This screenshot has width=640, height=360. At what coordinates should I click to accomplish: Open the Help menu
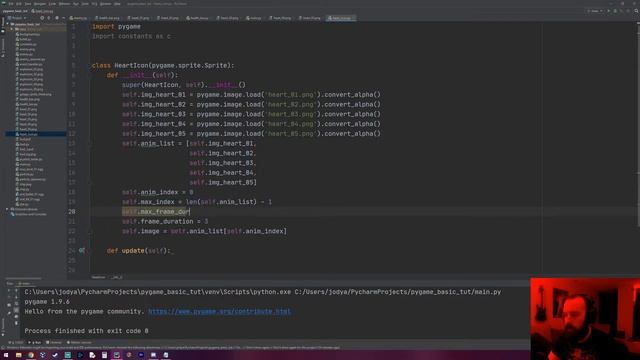[117, 4]
